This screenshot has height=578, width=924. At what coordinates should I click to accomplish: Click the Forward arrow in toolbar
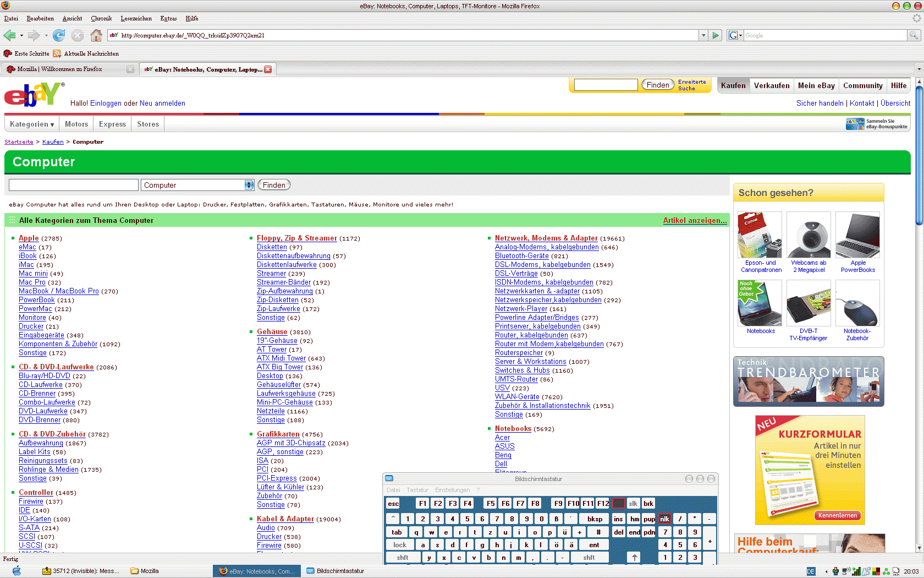[x=34, y=35]
